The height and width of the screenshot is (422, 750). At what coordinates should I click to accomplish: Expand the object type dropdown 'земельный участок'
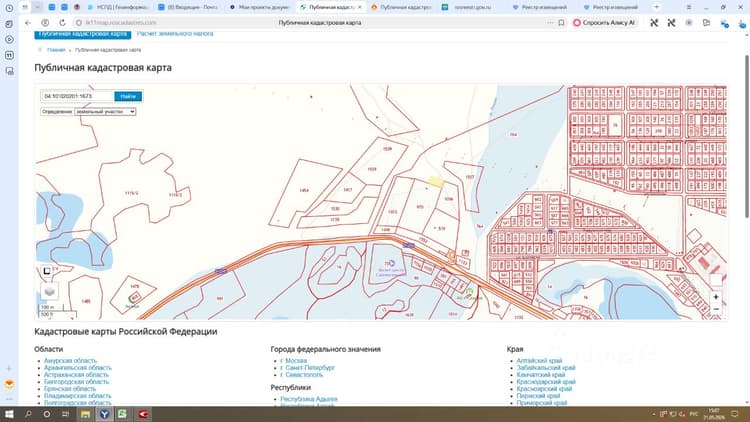(105, 111)
